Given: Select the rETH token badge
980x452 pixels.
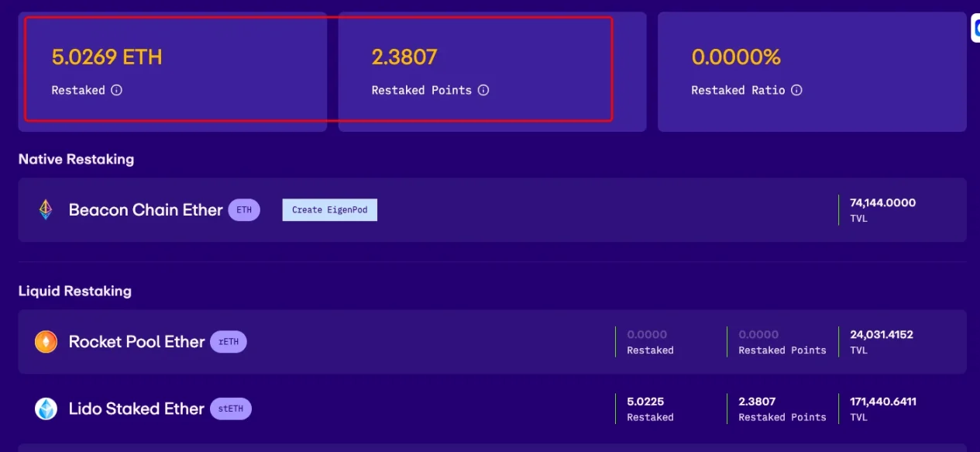Looking at the screenshot, I should click(229, 342).
